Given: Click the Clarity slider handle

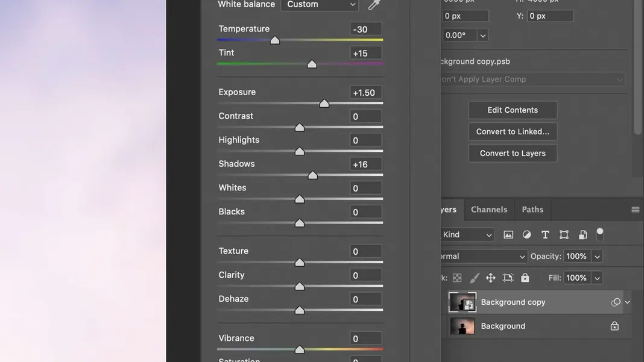Looking at the screenshot, I should pos(300,286).
